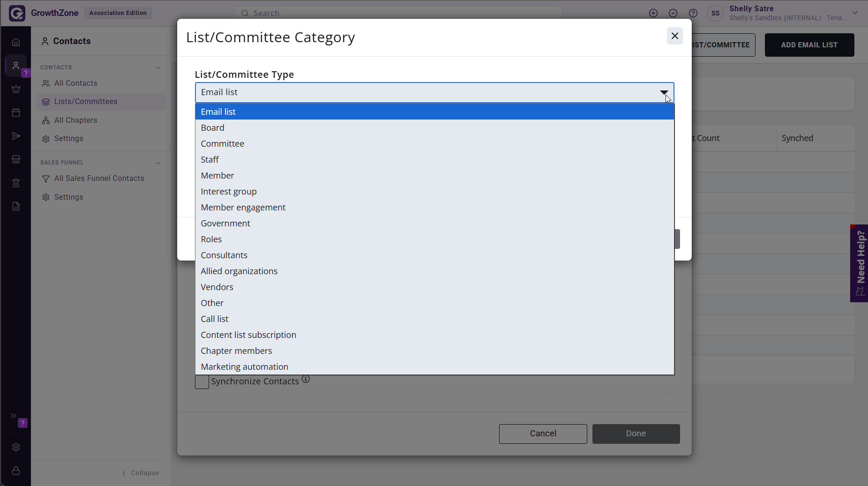
Task: Open All Chapters in sidebar
Action: coord(101,120)
